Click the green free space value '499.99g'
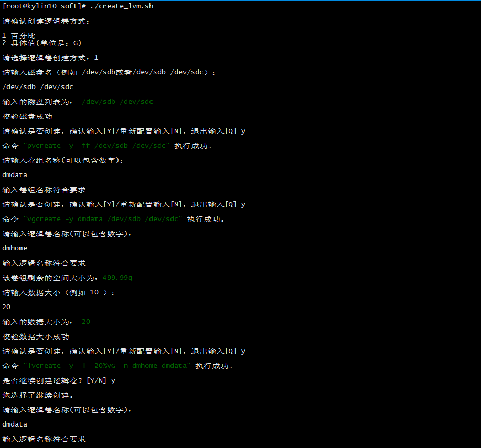This screenshot has height=448, width=481. (117, 278)
